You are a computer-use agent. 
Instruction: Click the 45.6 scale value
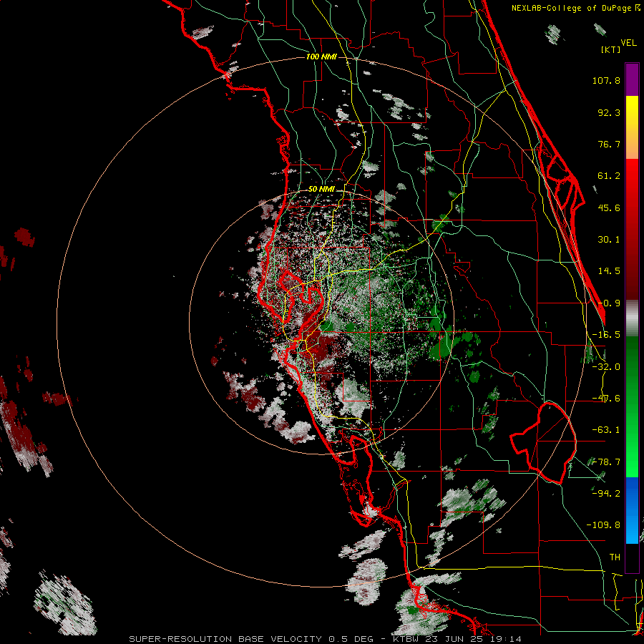click(609, 208)
